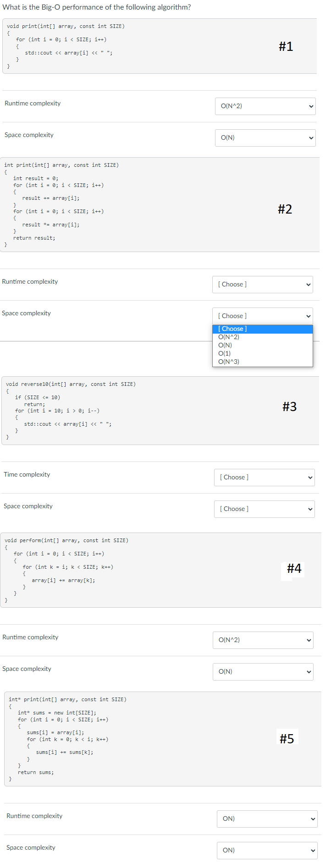Open the Runtime complexity dropdown for algorithm #5

(x=267, y=819)
